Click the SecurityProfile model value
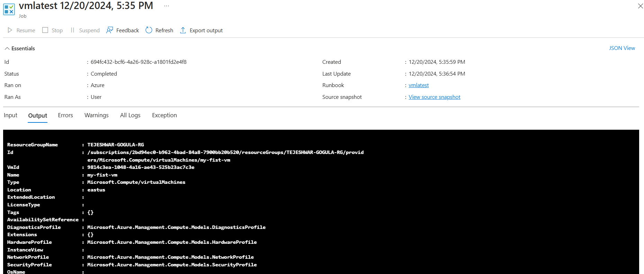Image resolution: width=644 pixels, height=274 pixels. click(x=172, y=265)
